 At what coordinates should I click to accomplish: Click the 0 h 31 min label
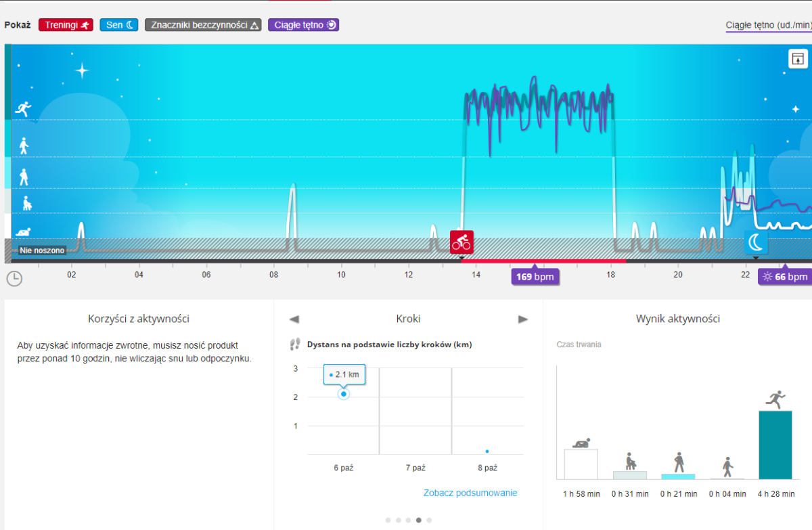coord(630,494)
